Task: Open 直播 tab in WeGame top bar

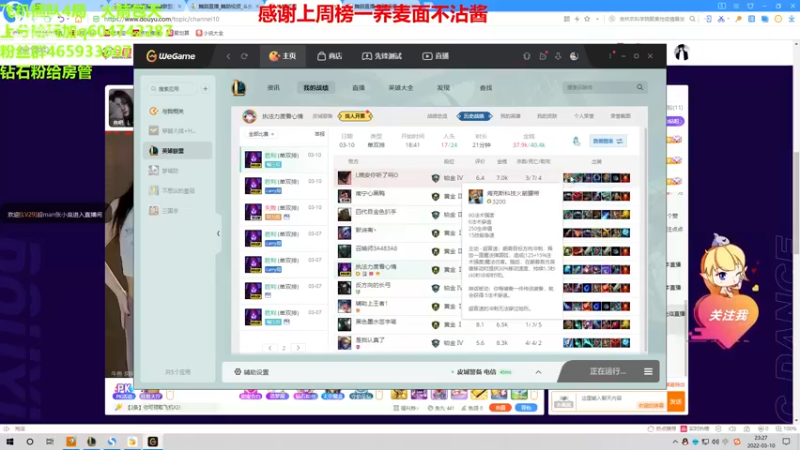Action: (435, 56)
